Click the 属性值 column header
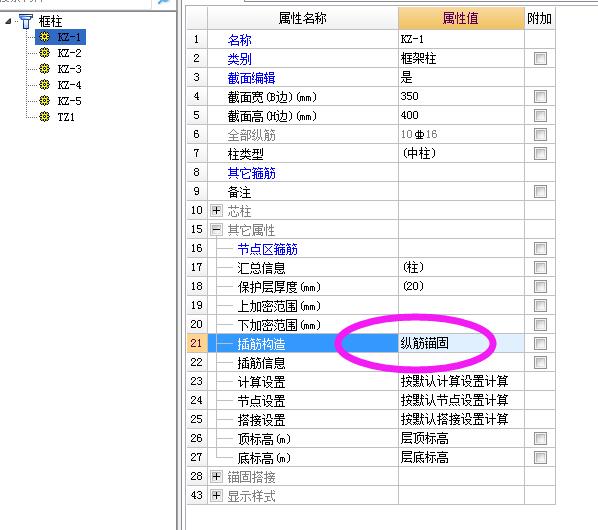 (x=461, y=18)
